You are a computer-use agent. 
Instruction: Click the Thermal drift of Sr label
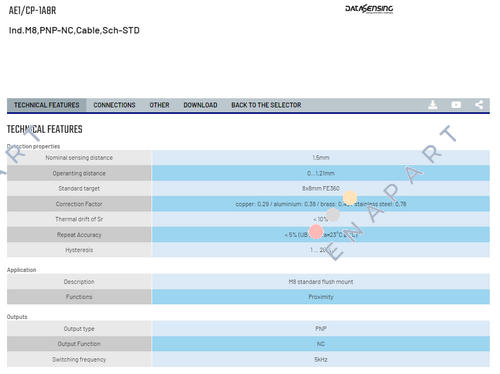(x=79, y=219)
